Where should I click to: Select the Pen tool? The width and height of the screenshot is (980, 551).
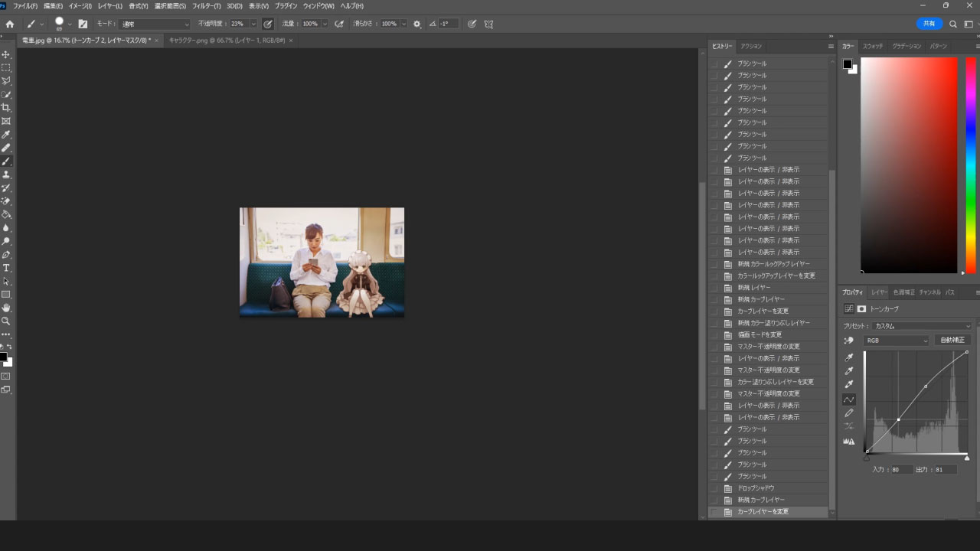coord(6,254)
